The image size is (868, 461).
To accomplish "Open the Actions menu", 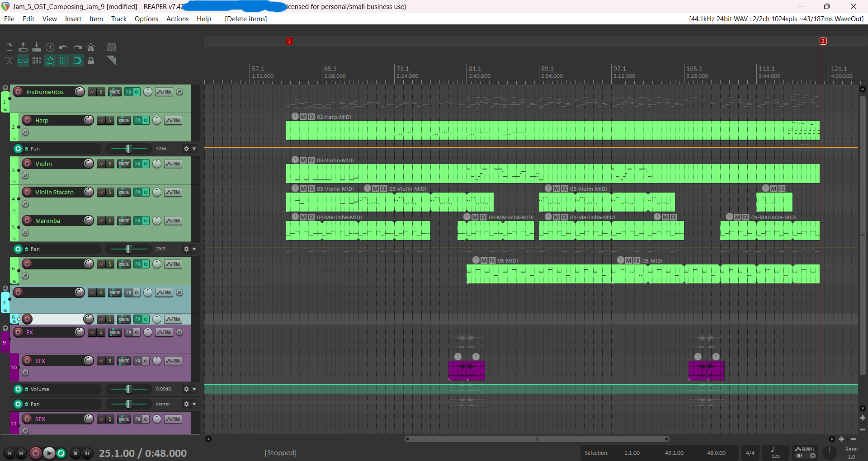I will coord(177,19).
